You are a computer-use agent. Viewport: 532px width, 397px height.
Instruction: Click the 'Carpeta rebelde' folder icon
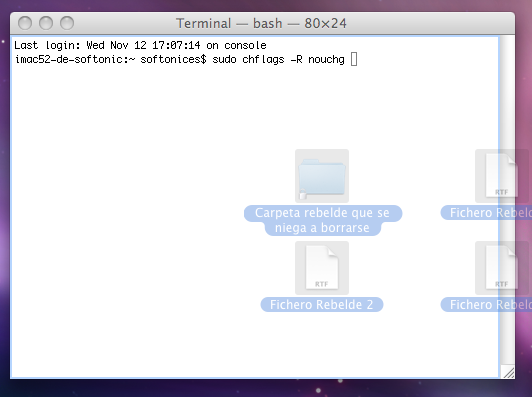[x=322, y=176]
